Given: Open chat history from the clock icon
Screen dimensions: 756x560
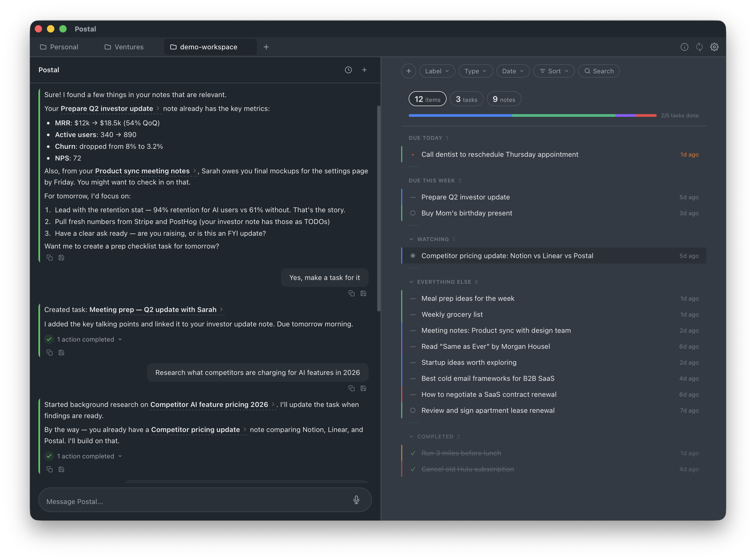Looking at the screenshot, I should coord(348,70).
